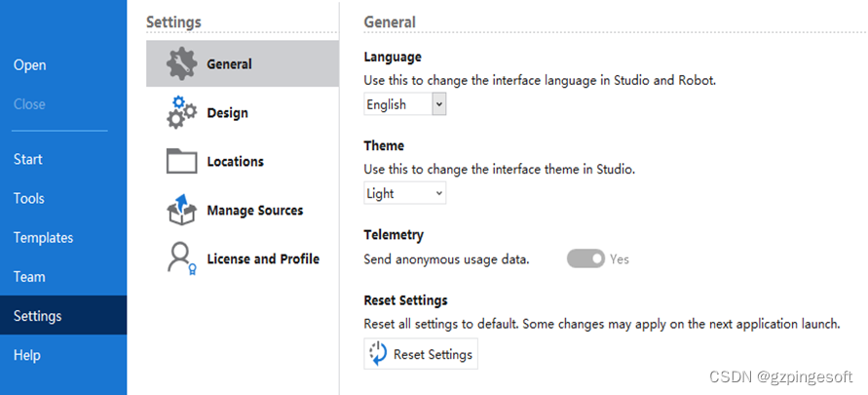This screenshot has height=395, width=868.
Task: Open the Team page
Action: [x=29, y=276]
